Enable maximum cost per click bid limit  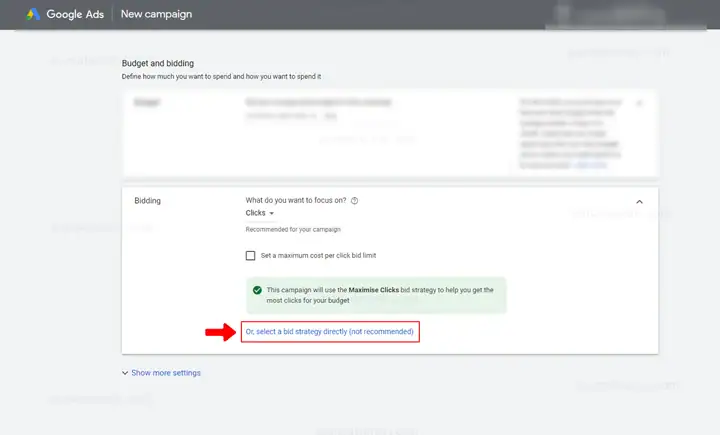[250, 256]
